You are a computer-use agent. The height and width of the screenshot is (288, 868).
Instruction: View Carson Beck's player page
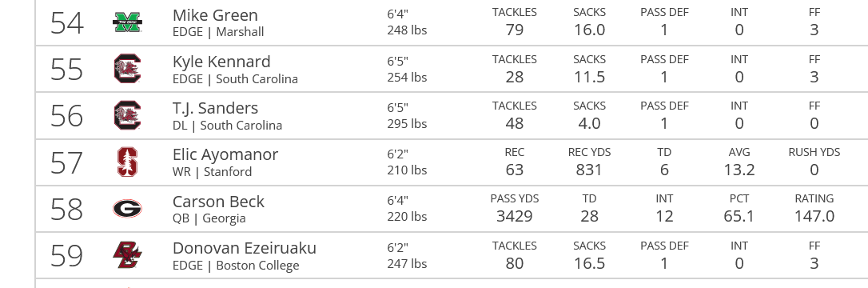(x=218, y=201)
